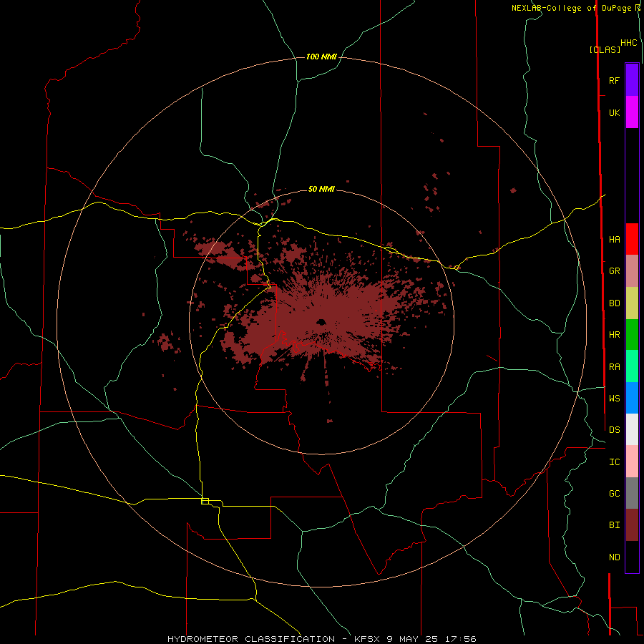Screen dimensions: 644x644
Task: Click the radar site center hole
Action: (321, 322)
